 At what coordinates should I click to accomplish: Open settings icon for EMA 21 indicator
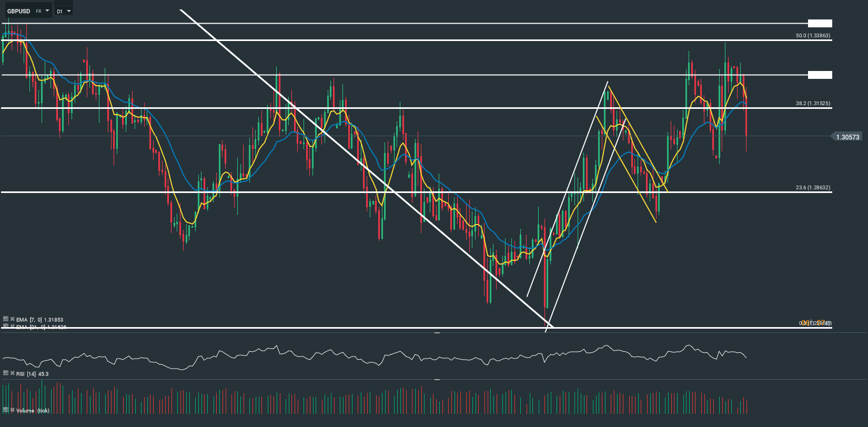coord(6,327)
